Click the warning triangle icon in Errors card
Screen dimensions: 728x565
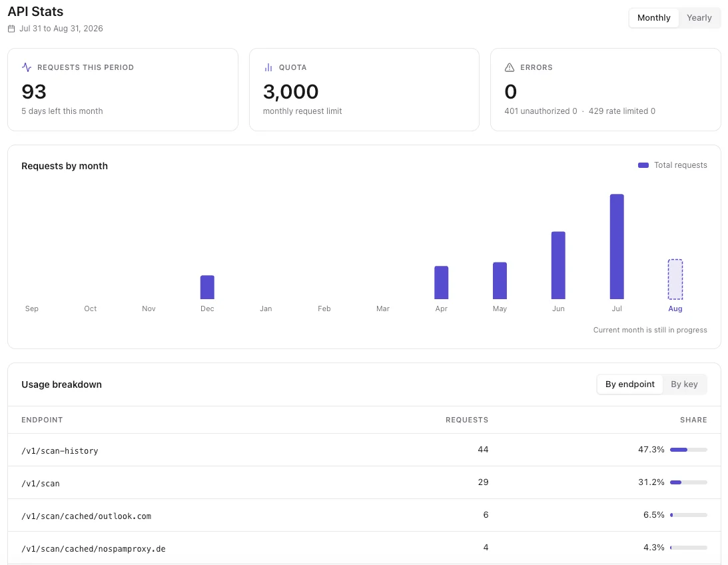510,67
